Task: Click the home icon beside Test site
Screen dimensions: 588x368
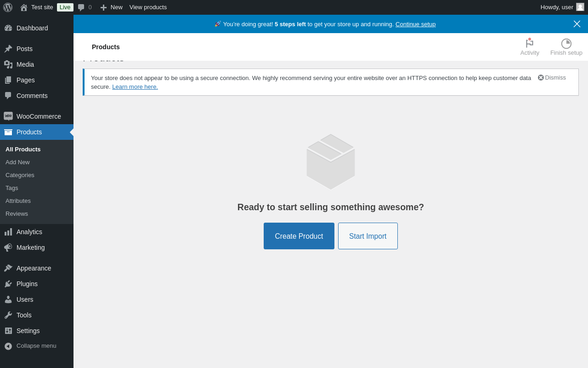Action: click(24, 7)
